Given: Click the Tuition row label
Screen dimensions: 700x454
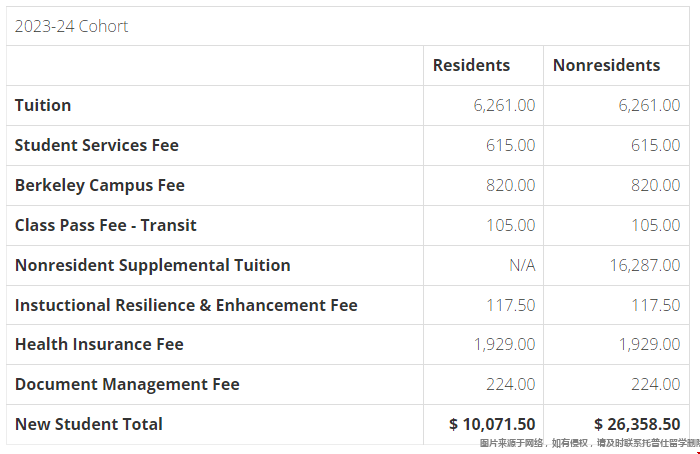Looking at the screenshot, I should [43, 105].
